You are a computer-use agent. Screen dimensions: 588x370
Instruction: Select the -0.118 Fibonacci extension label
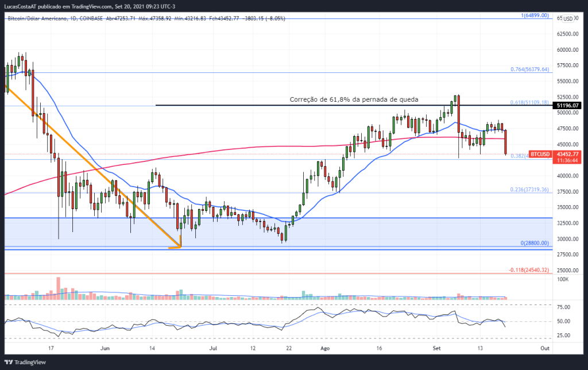pyautogui.click(x=529, y=270)
